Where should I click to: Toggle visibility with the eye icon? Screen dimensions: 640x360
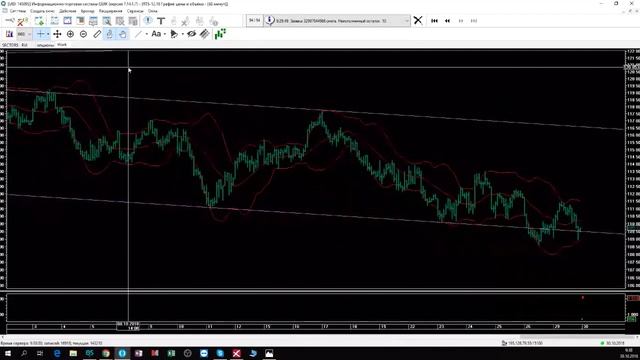pos(191,34)
